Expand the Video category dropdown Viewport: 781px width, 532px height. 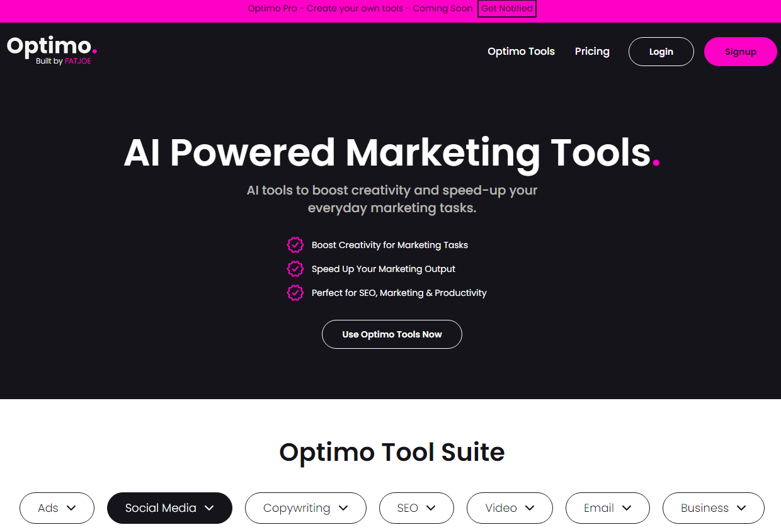(x=510, y=508)
